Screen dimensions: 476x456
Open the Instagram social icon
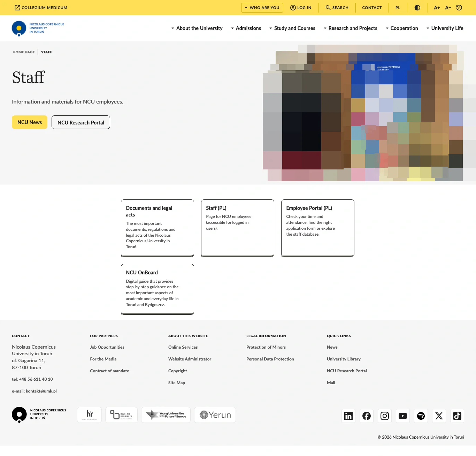point(385,416)
